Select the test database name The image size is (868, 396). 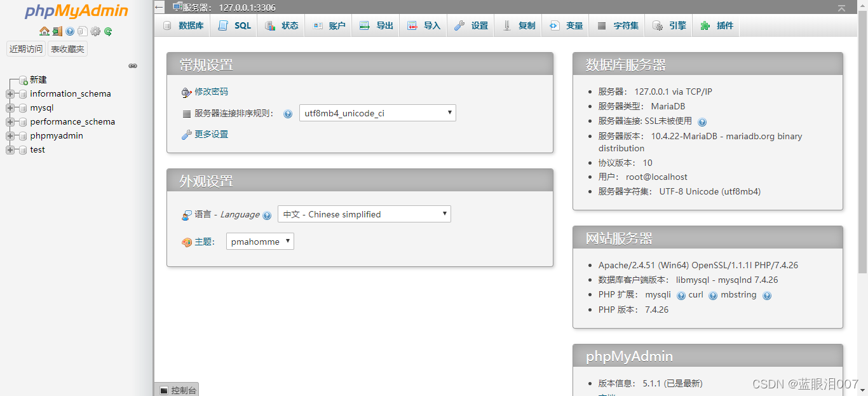[x=37, y=150]
